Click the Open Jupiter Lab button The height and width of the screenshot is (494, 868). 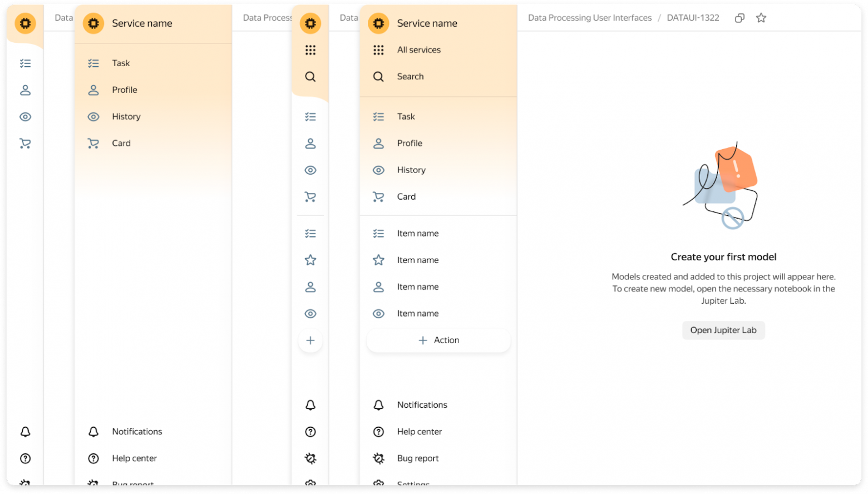(x=723, y=330)
